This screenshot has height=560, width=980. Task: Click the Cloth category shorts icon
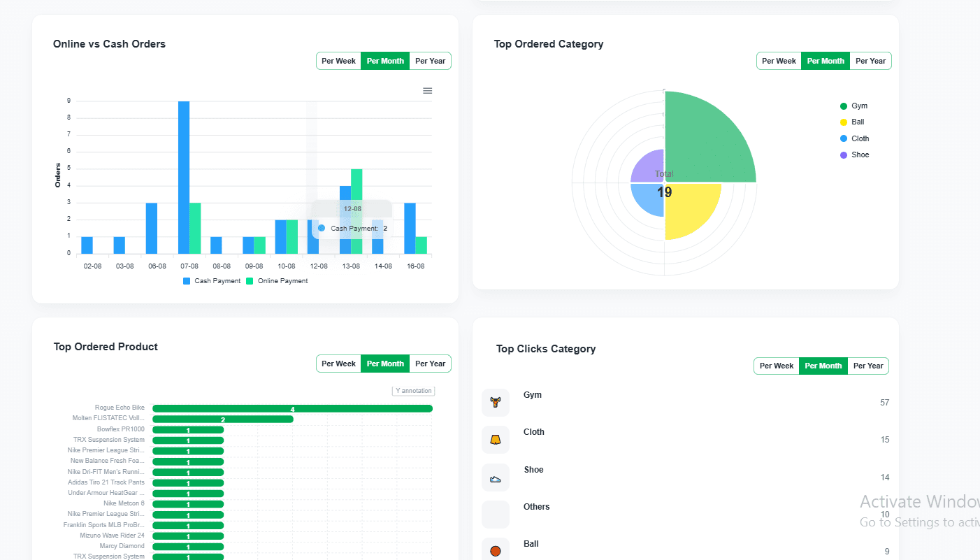pyautogui.click(x=496, y=440)
